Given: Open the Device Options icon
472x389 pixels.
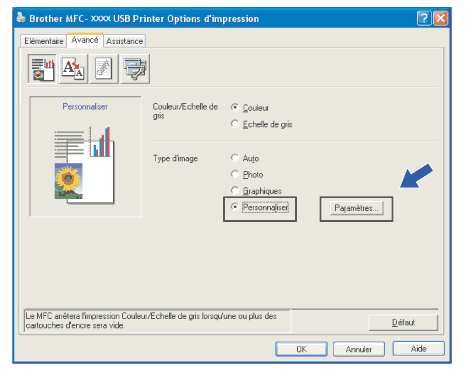Looking at the screenshot, I should [x=135, y=69].
